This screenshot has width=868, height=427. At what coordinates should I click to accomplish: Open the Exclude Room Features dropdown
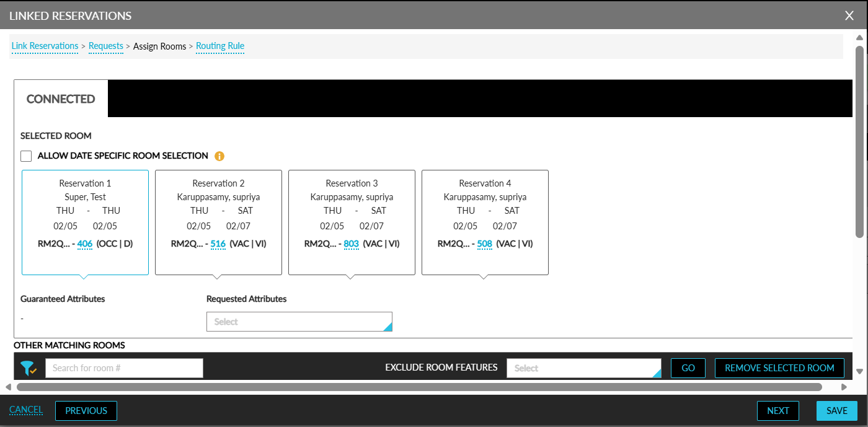pyautogui.click(x=584, y=368)
